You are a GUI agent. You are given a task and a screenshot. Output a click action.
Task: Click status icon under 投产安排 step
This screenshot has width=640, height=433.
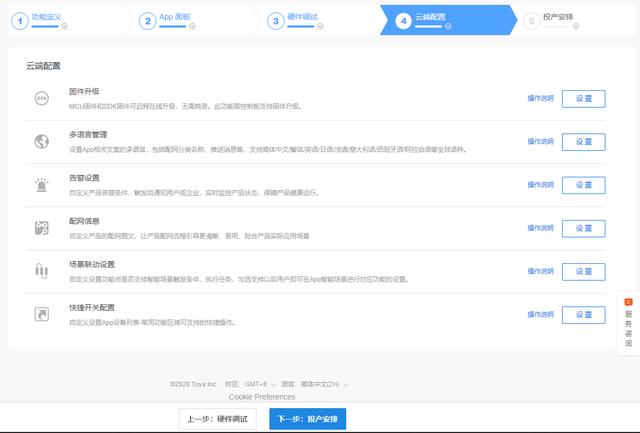[x=576, y=27]
